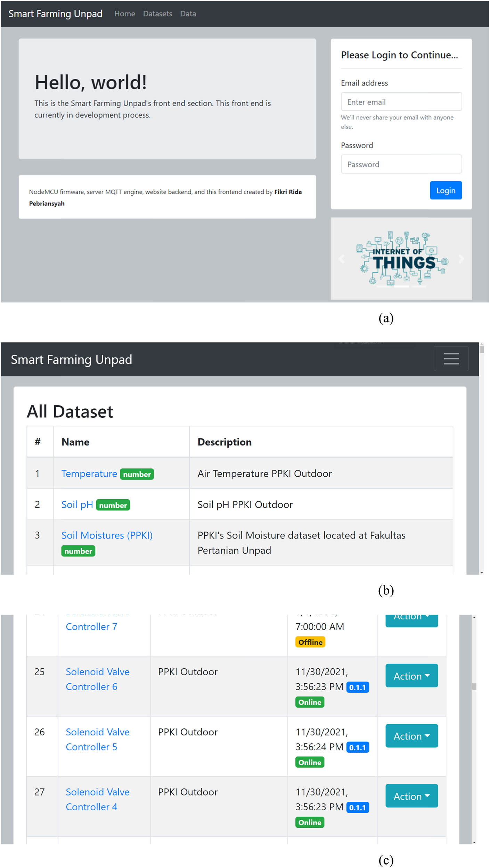Expand Action dropdown for Controller 6 row

pos(411,676)
